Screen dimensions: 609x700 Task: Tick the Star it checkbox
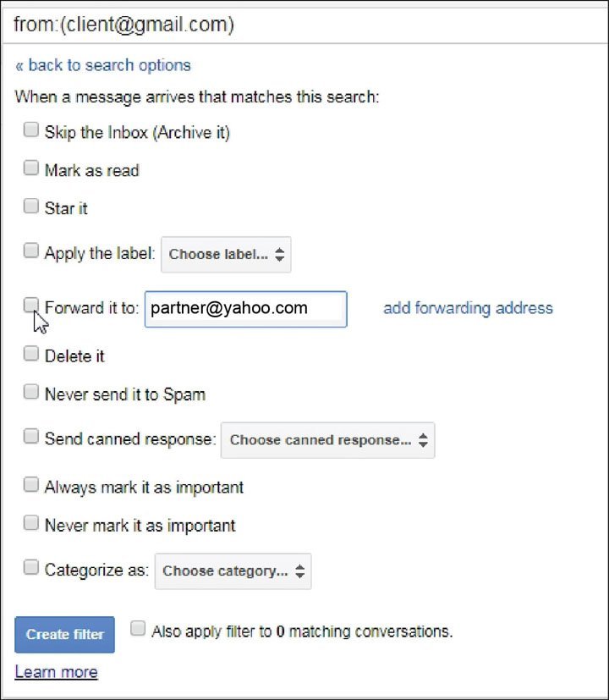click(31, 206)
